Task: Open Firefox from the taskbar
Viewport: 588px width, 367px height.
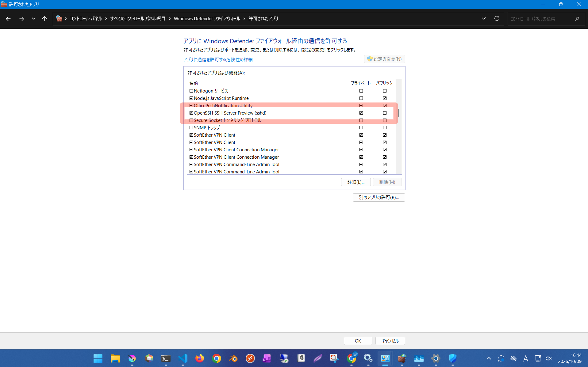Action: tap(200, 358)
